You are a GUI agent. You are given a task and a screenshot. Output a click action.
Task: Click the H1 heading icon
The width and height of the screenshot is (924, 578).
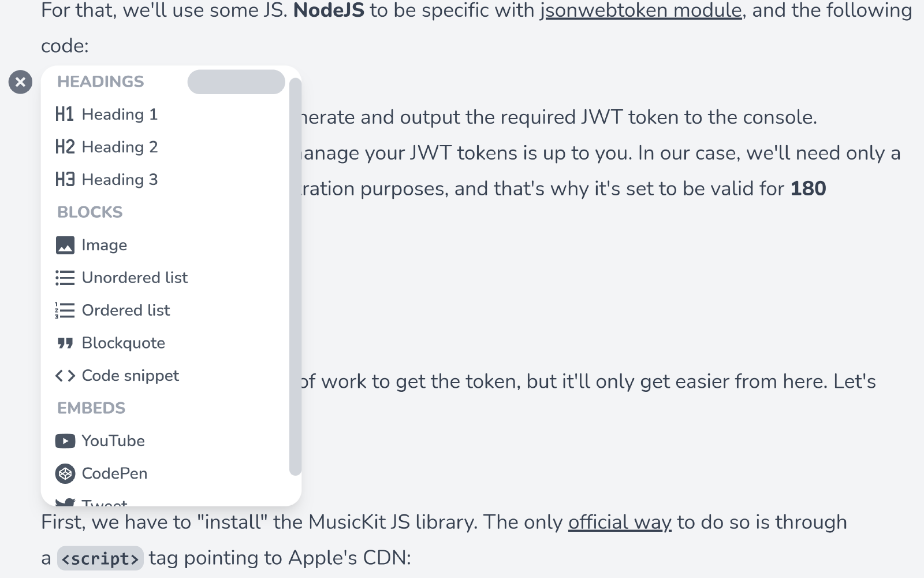[65, 114]
